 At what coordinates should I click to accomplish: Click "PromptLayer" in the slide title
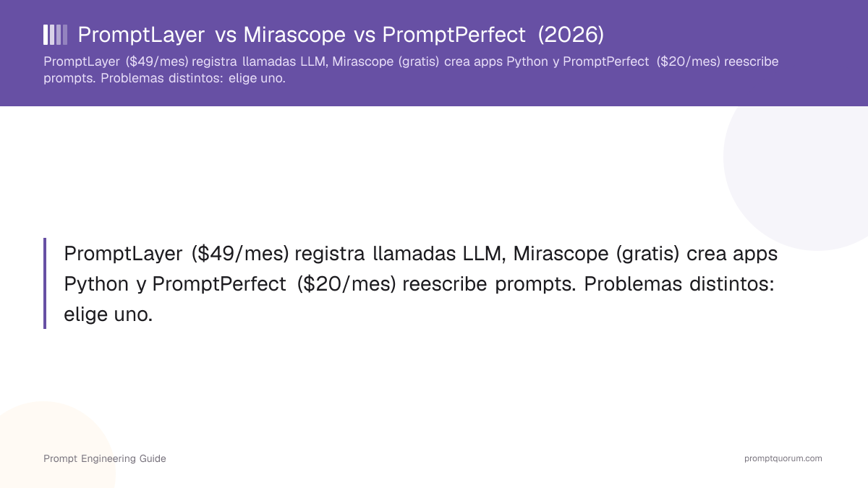tap(141, 35)
